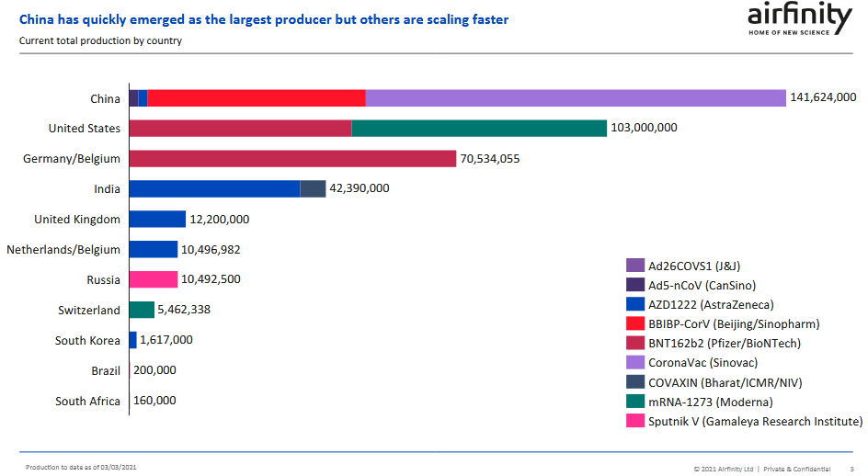Click the Ad26COVS1 (J&J) legend color swatch
Screen dimensions: 868x476
click(635, 266)
